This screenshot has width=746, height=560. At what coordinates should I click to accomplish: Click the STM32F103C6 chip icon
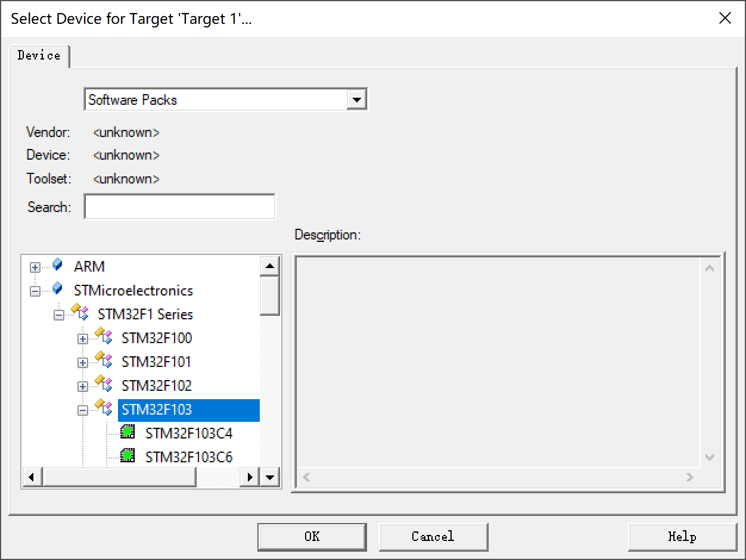(127, 456)
